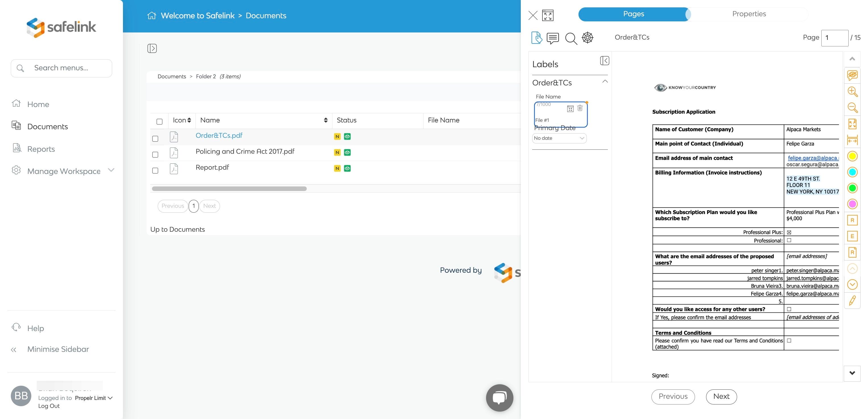The image size is (868, 419).
Task: Open the Order&TCs.pdf link
Action: coord(219,135)
